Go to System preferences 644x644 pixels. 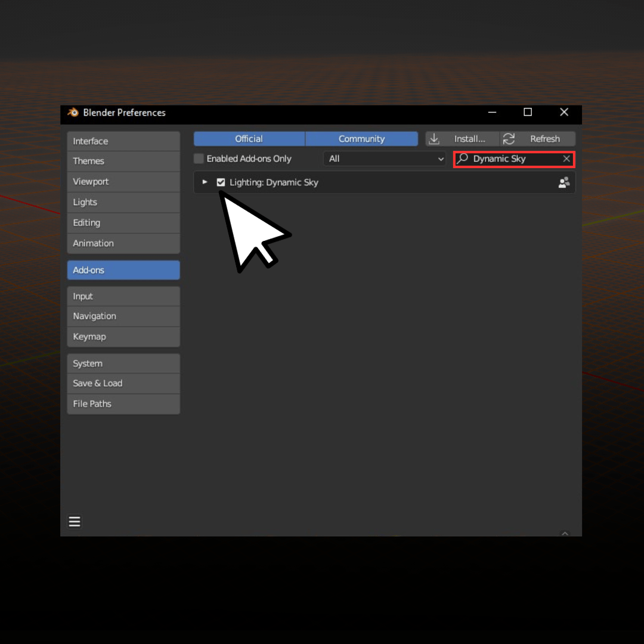pos(123,364)
